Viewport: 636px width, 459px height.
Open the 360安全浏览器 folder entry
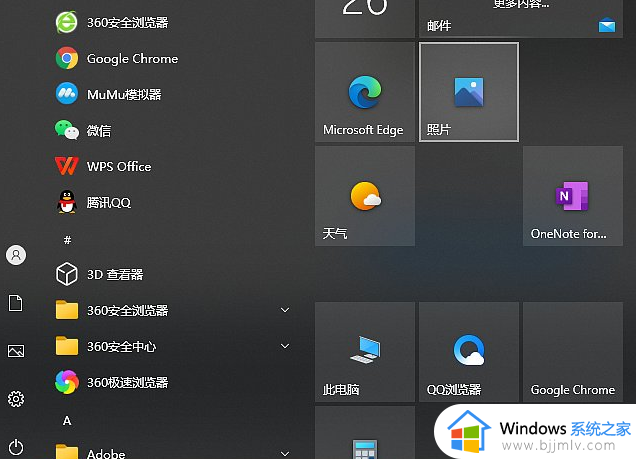pyautogui.click(x=172, y=310)
